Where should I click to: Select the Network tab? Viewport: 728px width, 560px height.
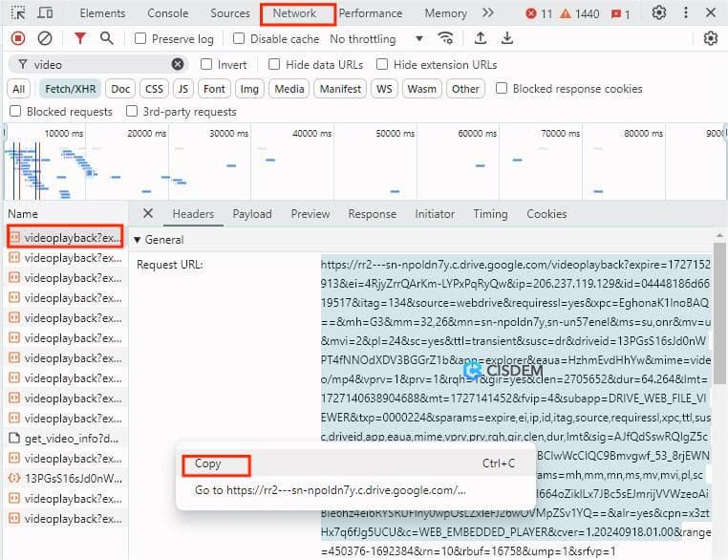coord(294,13)
